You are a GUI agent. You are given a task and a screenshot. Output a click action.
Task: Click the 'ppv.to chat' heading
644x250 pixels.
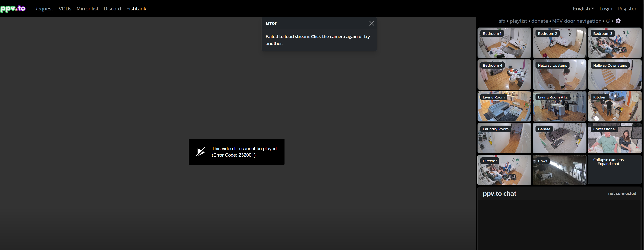click(x=499, y=194)
